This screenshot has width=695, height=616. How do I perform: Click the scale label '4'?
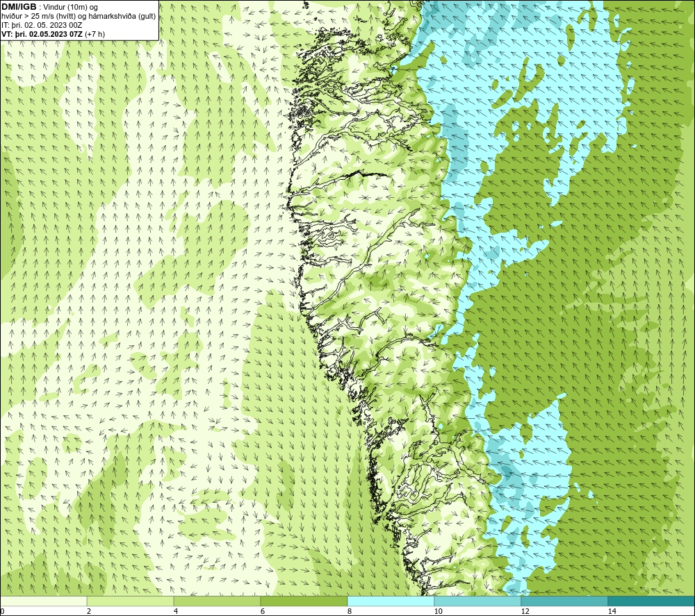(x=176, y=611)
